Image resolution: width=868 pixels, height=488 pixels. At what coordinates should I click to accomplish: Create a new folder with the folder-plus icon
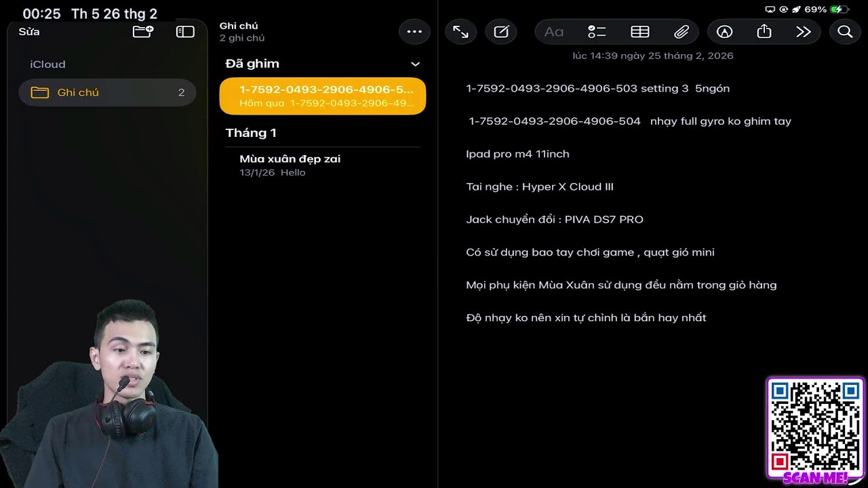point(143,31)
